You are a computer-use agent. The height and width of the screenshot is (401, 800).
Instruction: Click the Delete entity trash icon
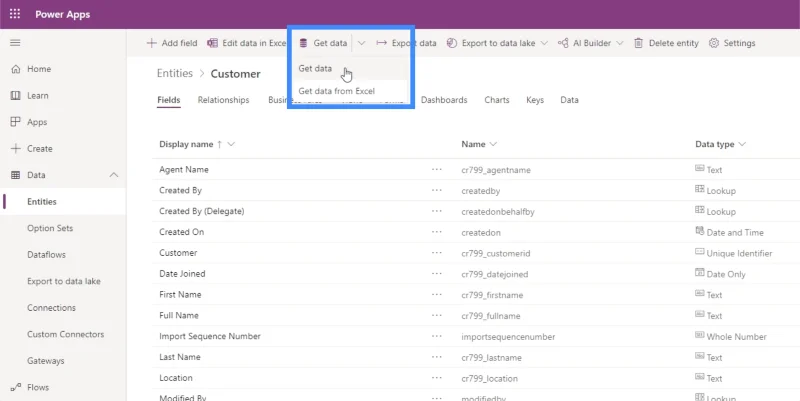(x=638, y=43)
